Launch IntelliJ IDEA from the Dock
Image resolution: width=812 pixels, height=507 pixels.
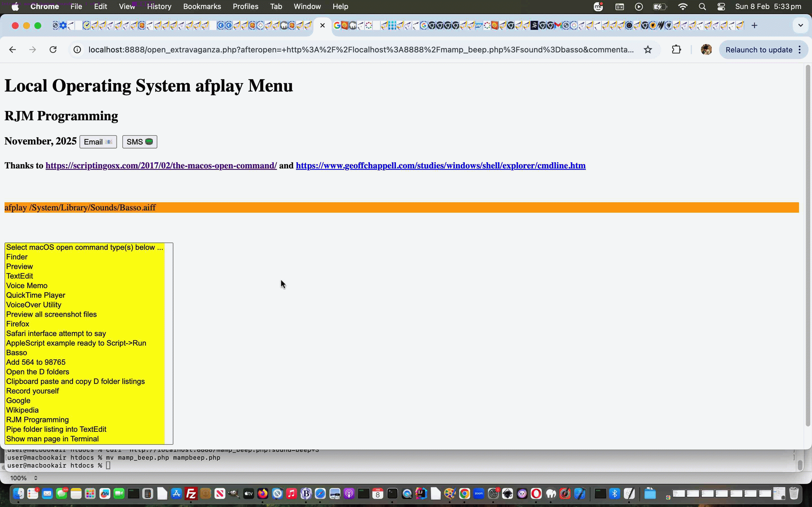click(421, 493)
